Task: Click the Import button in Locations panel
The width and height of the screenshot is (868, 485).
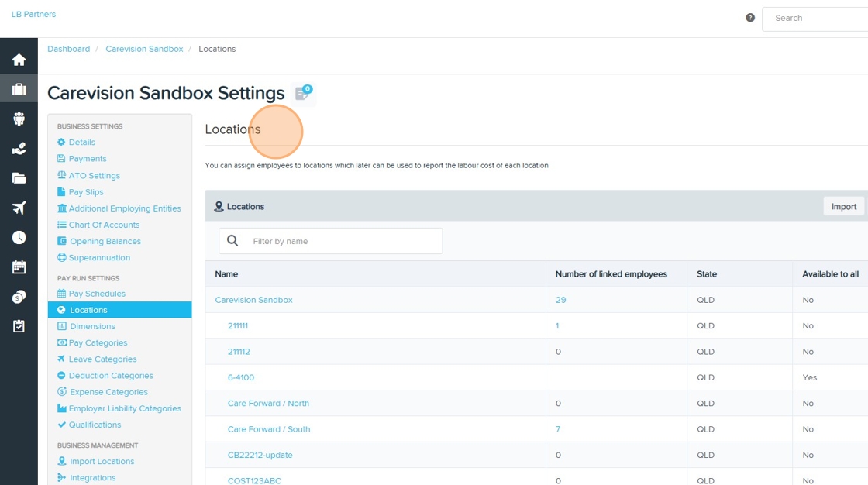Action: 844,207
